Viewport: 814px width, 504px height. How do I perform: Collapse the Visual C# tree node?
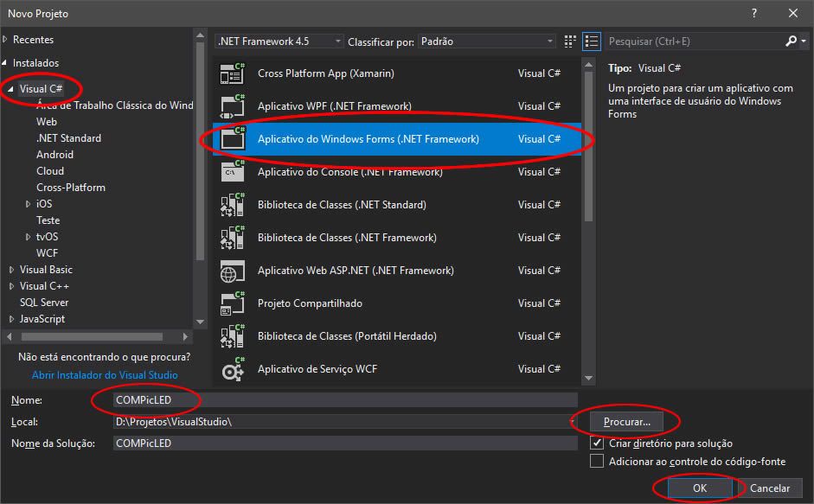point(11,89)
